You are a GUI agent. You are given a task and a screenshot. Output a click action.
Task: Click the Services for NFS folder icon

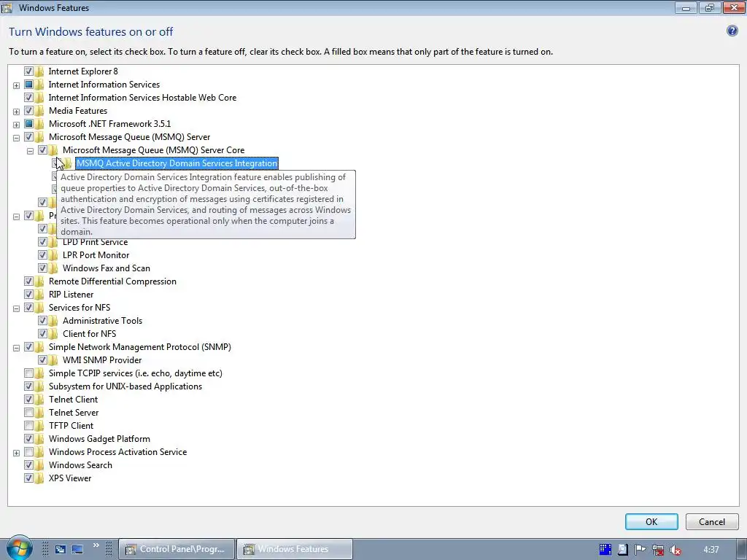(x=39, y=308)
